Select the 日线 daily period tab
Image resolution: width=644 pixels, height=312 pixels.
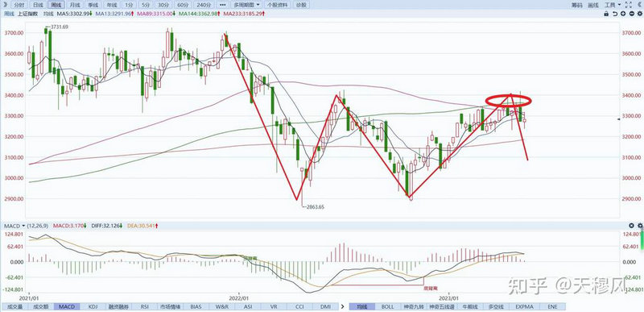coord(38,5)
